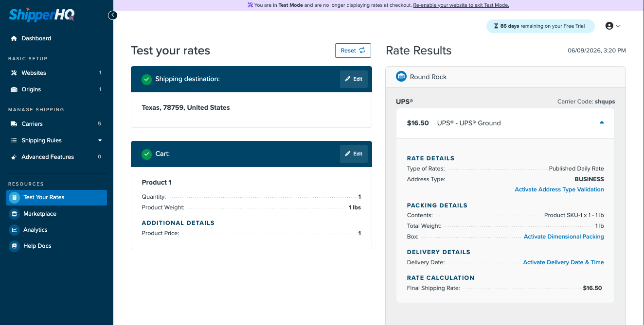The height and width of the screenshot is (325, 644).
Task: Select Test Your Rates in the sidebar
Action: click(56, 197)
